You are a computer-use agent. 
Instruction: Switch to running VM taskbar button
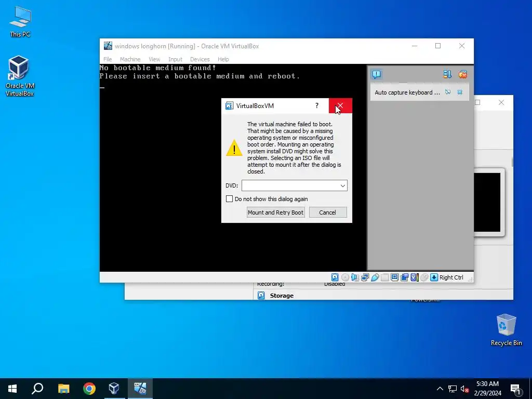(x=140, y=389)
